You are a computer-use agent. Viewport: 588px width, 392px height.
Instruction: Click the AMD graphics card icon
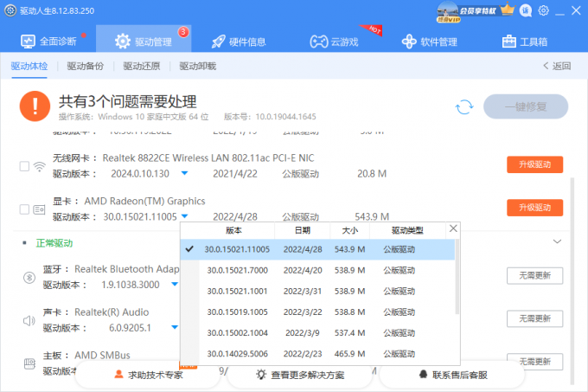[x=40, y=209]
